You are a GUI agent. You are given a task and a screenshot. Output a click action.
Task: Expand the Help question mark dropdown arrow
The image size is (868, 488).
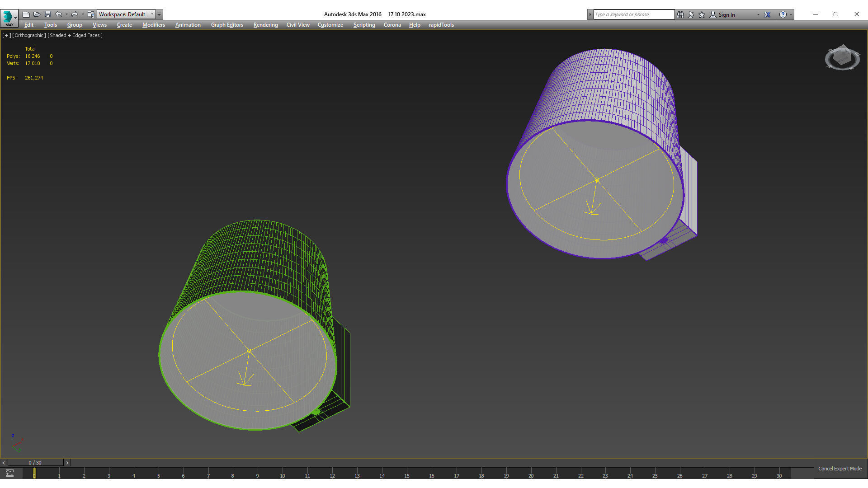(791, 14)
